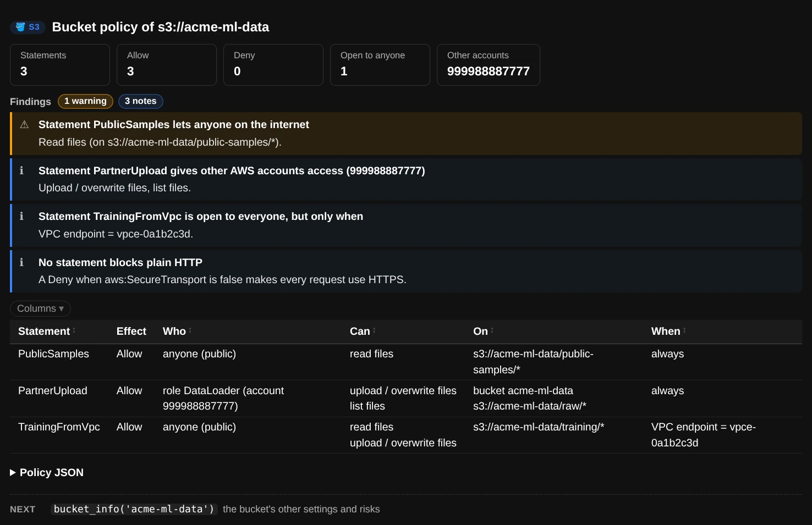The height and width of the screenshot is (525, 812).
Task: Sort table by the On column
Action: [483, 331]
